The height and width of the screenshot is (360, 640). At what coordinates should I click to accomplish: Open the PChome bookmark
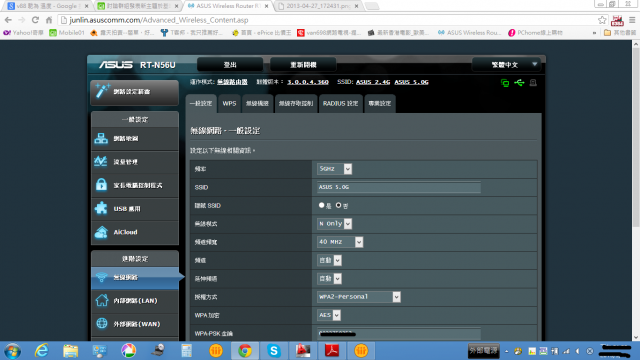[535, 33]
